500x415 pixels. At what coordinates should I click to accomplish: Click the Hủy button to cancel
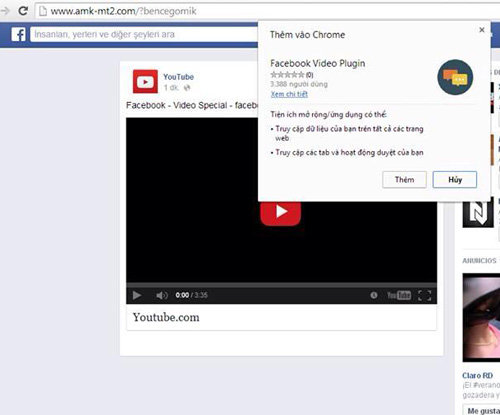pyautogui.click(x=455, y=180)
